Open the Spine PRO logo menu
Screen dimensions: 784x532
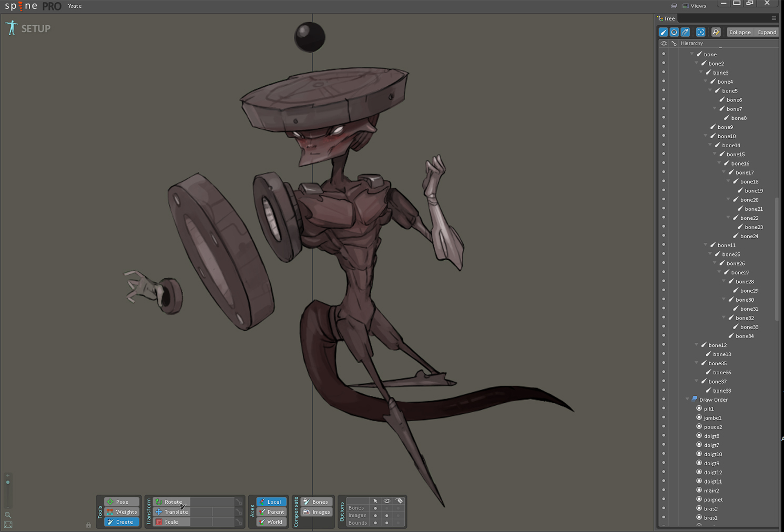click(x=33, y=6)
